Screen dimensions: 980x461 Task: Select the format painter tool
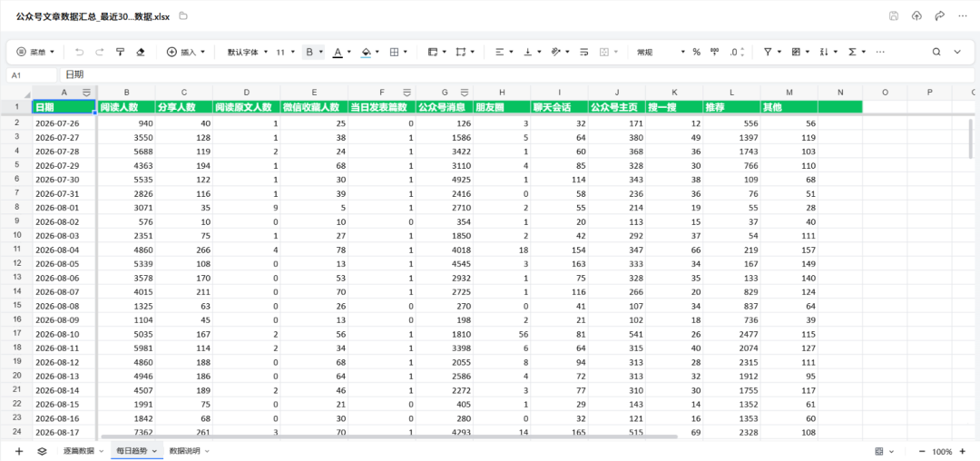[120, 53]
